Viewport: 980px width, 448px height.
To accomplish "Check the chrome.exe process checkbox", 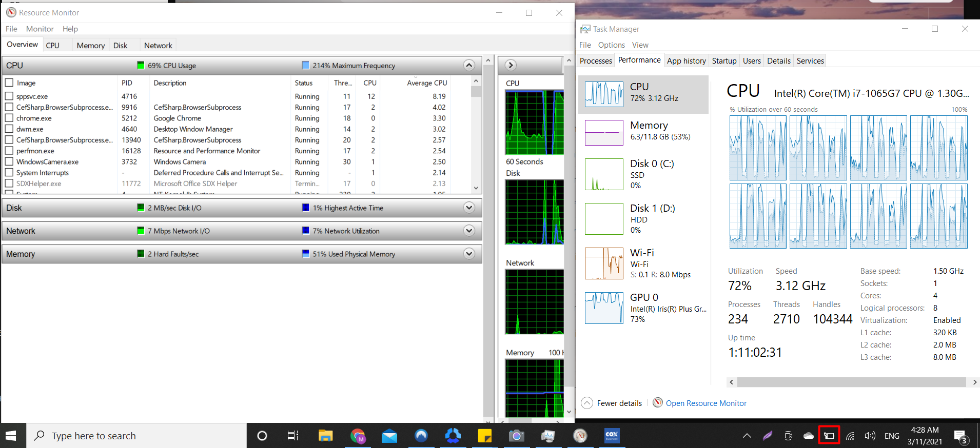I will coord(9,118).
